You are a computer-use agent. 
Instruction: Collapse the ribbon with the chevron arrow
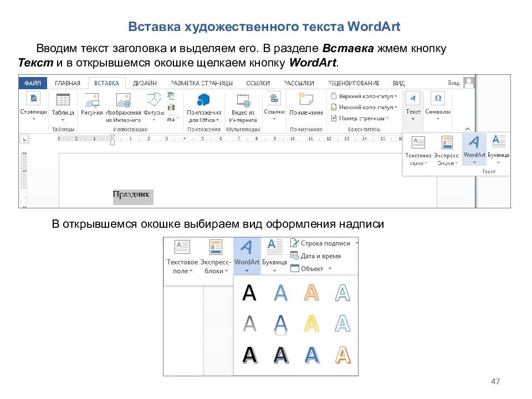[x=468, y=129]
